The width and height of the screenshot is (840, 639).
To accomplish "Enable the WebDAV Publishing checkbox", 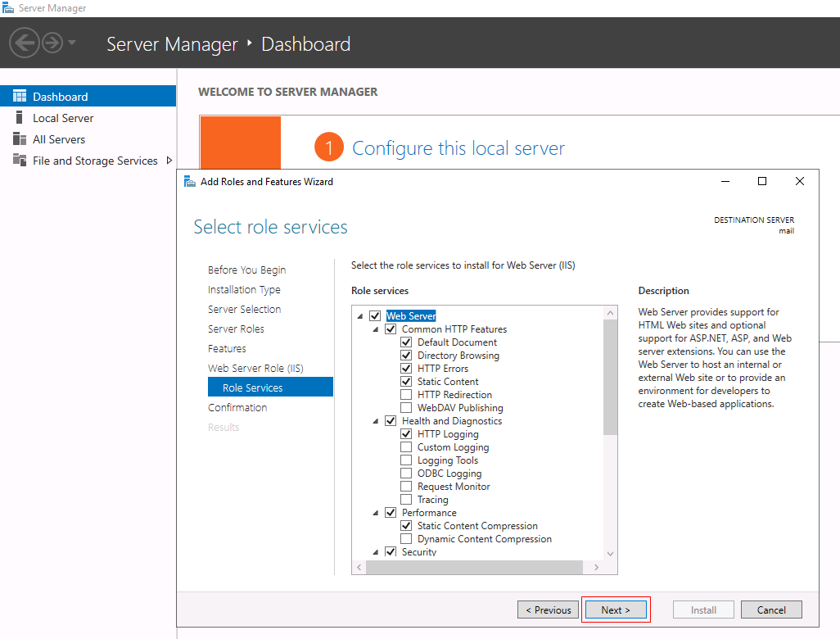I will [406, 407].
